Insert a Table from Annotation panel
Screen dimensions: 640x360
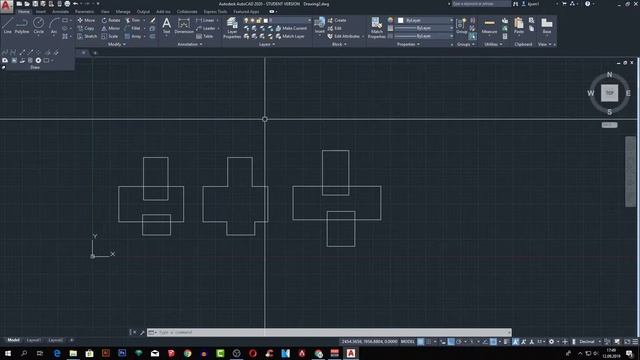coord(204,36)
